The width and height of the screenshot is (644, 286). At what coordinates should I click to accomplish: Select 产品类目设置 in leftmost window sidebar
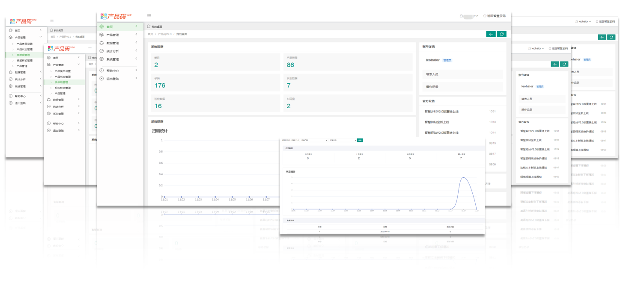pos(24,44)
